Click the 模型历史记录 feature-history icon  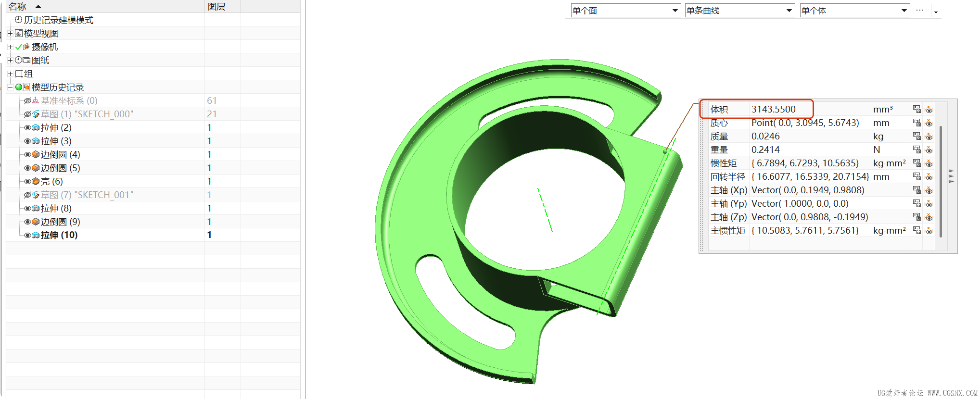tap(26, 87)
